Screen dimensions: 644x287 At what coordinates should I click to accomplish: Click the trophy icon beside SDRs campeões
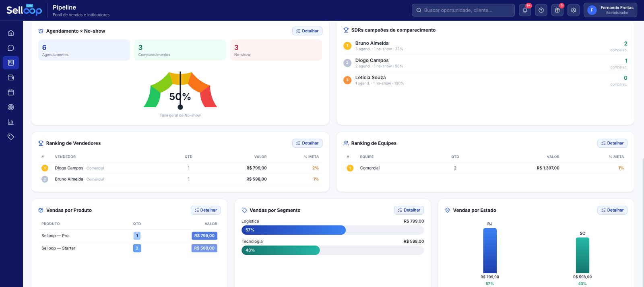tap(346, 30)
